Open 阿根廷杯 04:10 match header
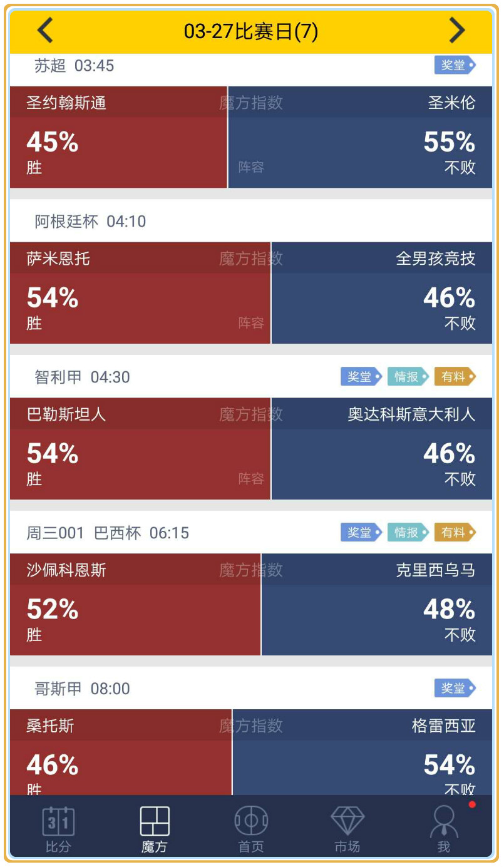This screenshot has width=504, height=867. tap(90, 221)
